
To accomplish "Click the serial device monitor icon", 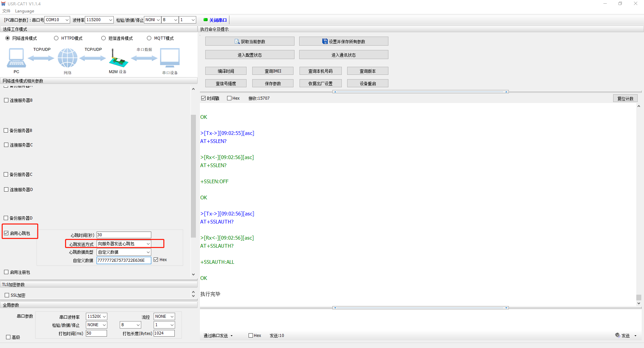I will [170, 58].
